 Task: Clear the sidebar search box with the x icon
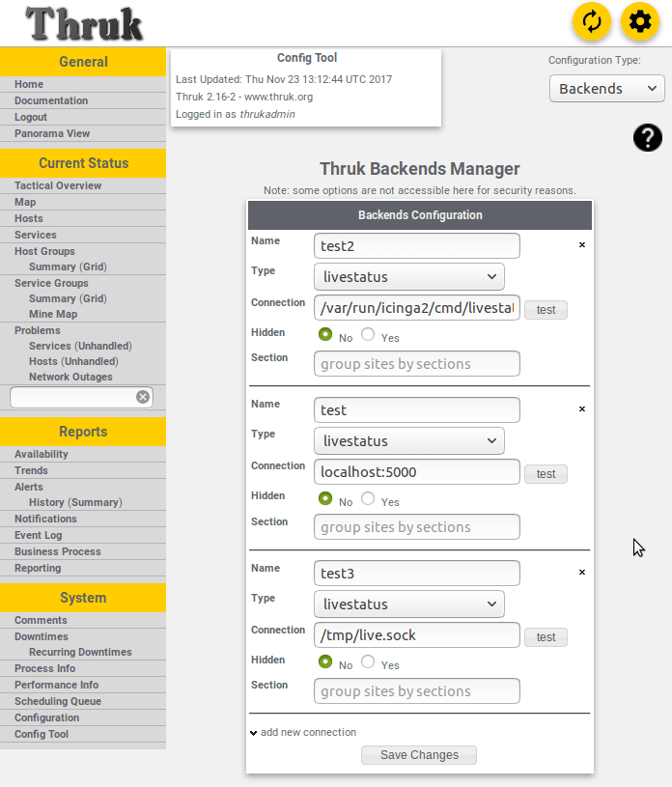(x=143, y=397)
